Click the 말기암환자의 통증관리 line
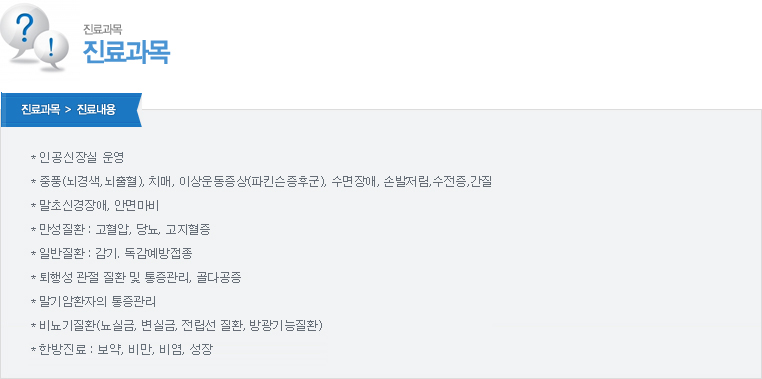Viewport: 762px width, 379px height. tap(93, 302)
